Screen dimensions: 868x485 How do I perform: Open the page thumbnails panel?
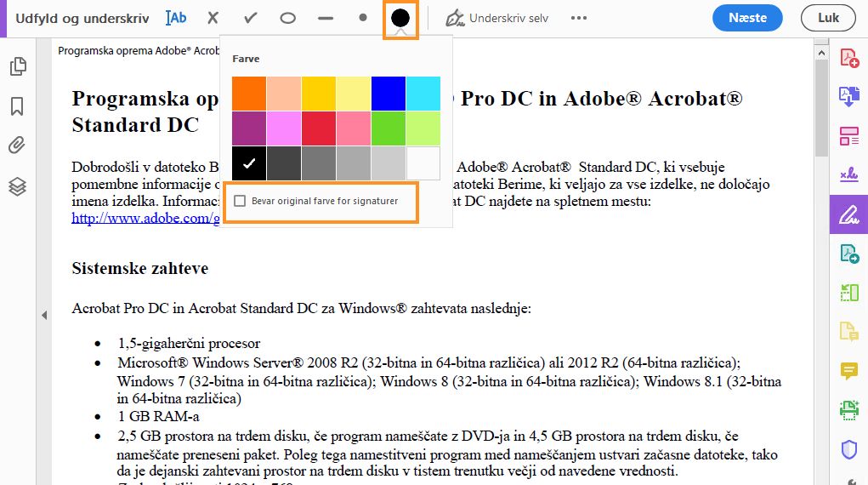[x=18, y=66]
